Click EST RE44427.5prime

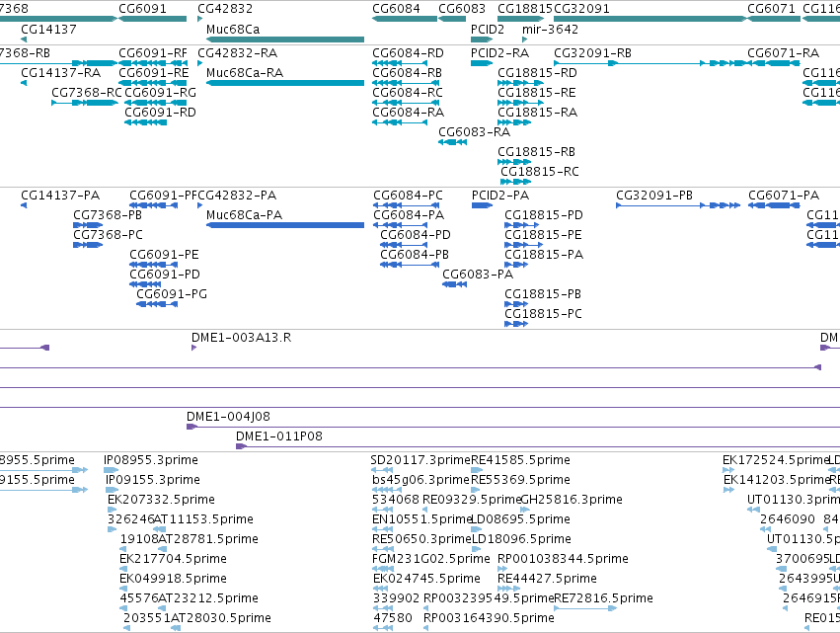pos(547,579)
